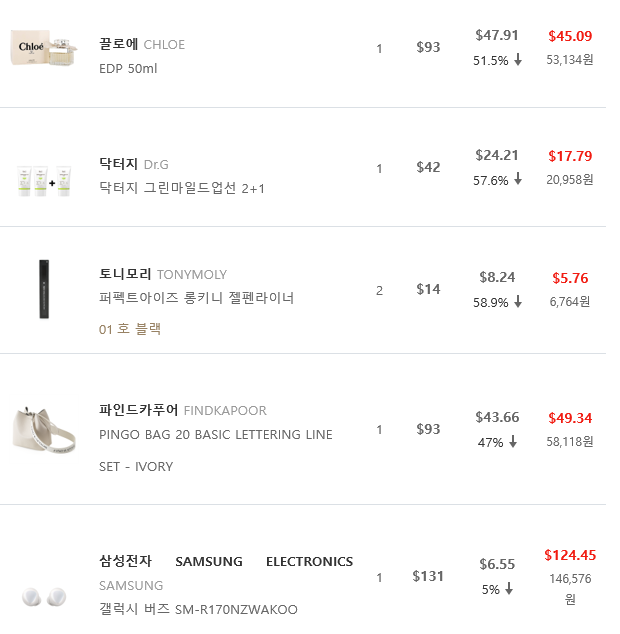Click the Tonymoly gel eyeliner thumbnail
Viewport: 620px width, 634px height.
pos(44,290)
